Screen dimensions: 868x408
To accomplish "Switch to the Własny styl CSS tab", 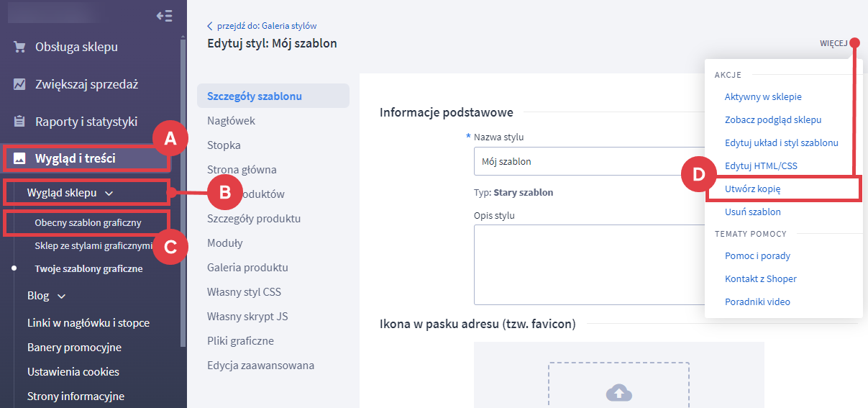I will pyautogui.click(x=244, y=292).
